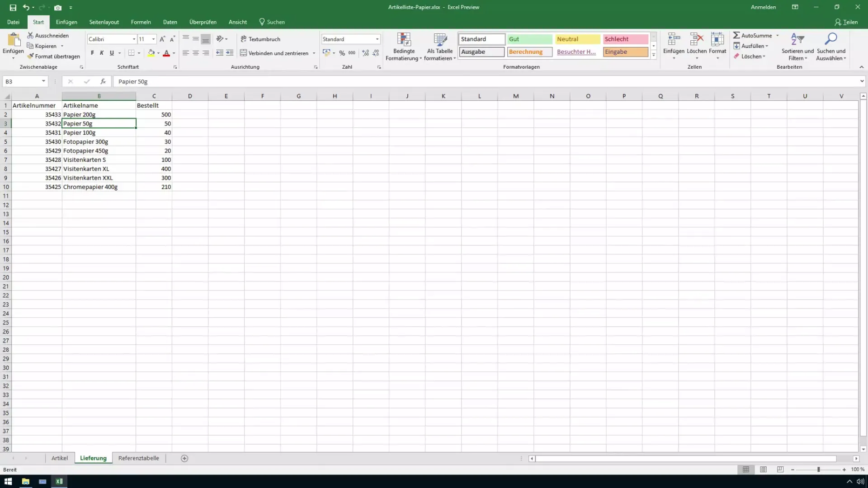Apply the Ausgabe cell style
This screenshot has height=488, width=868.
[481, 52]
